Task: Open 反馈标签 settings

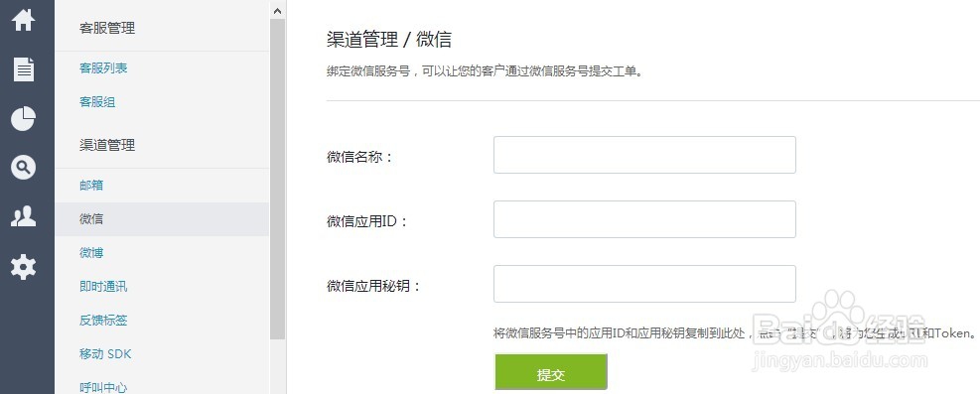Action: coord(103,321)
